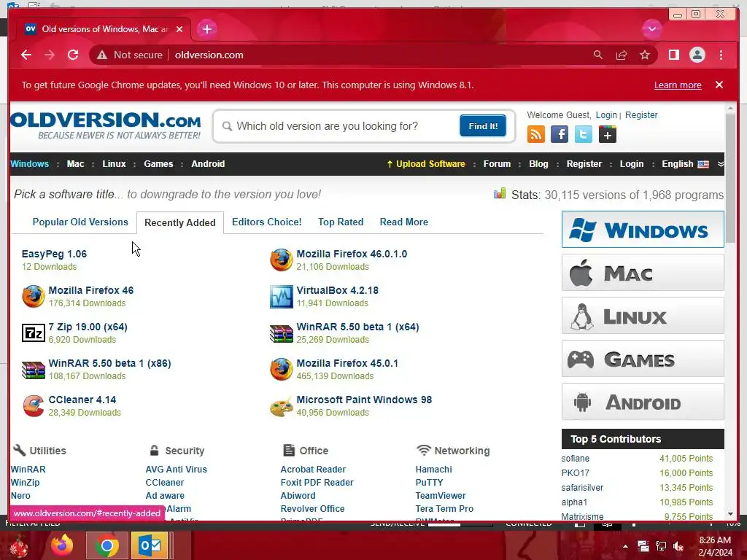Open the TeamViewer link under Networking

pos(441,495)
